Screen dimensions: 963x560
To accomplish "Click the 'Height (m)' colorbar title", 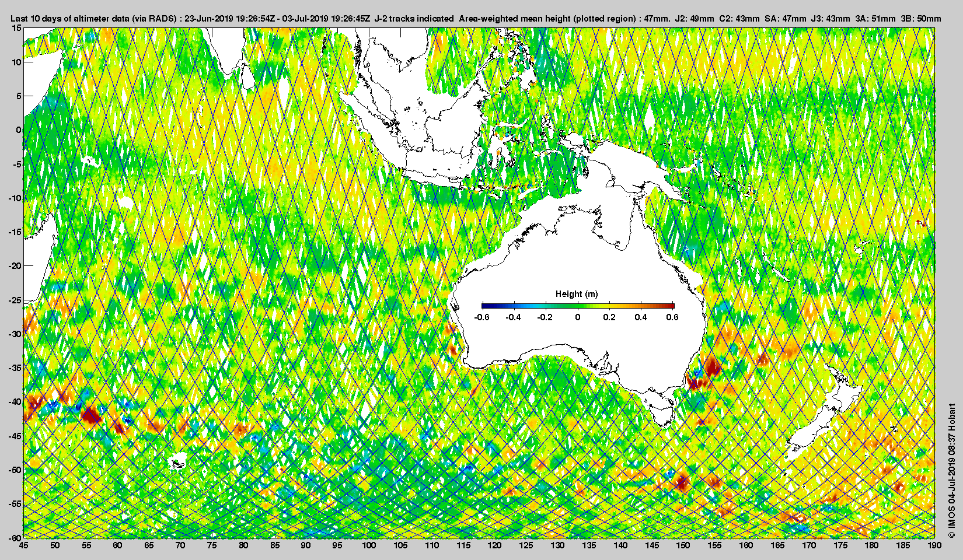I will 577,294.
